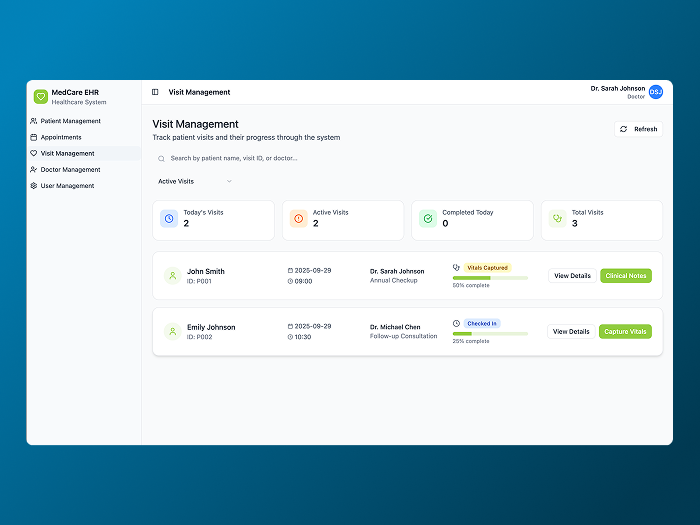The width and height of the screenshot is (700, 525).
Task: Open Clinical Notes for John Smith
Action: (625, 276)
